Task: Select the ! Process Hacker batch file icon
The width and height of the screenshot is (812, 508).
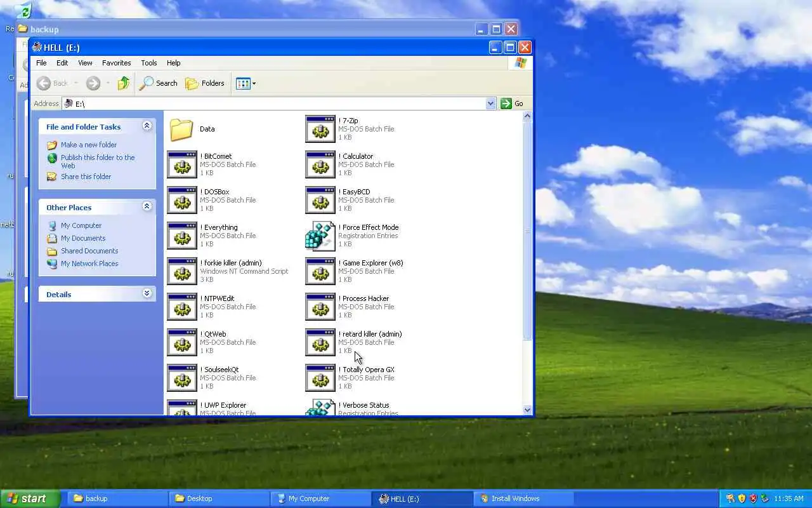Action: coord(320,307)
